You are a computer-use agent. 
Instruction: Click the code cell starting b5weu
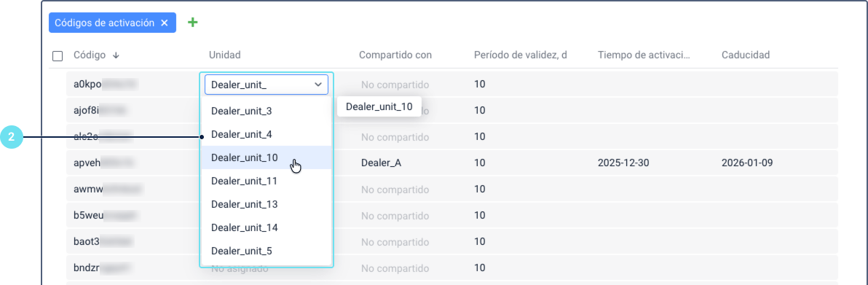pyautogui.click(x=105, y=215)
